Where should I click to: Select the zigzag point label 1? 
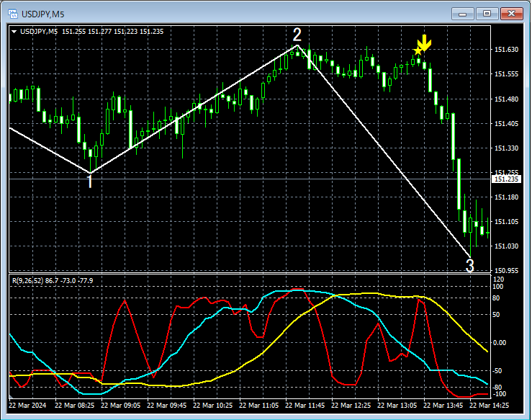pos(90,182)
